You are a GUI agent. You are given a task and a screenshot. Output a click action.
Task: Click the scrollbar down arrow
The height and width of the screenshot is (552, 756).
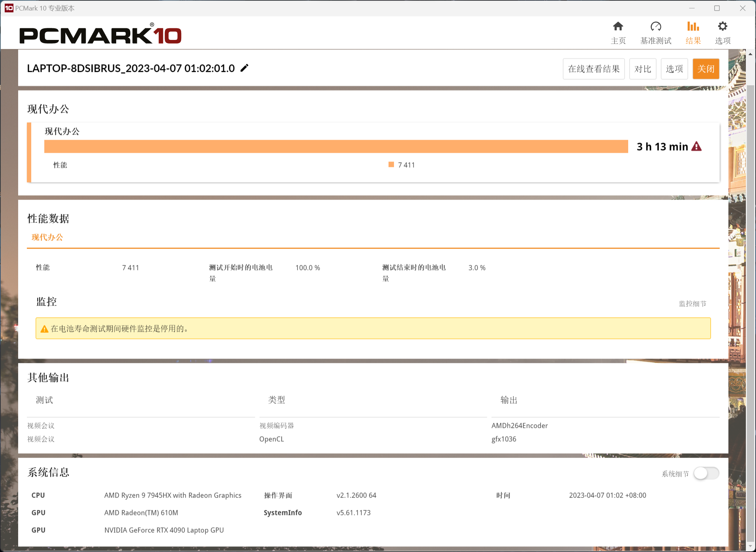750,546
